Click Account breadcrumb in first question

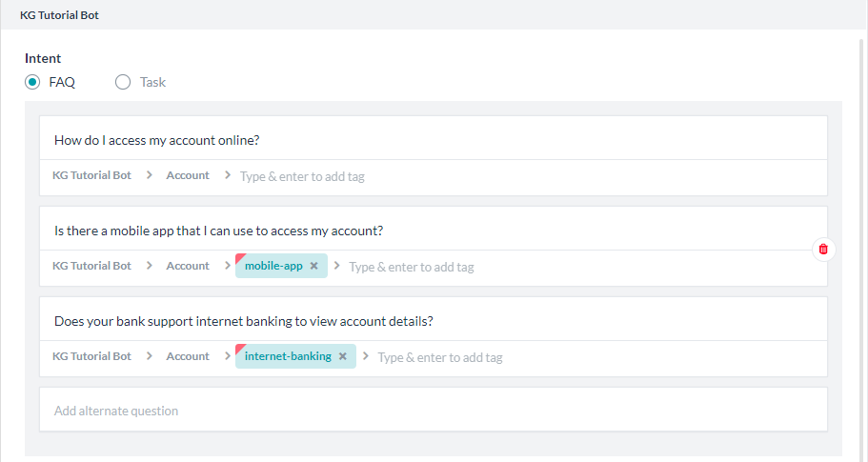pos(188,175)
